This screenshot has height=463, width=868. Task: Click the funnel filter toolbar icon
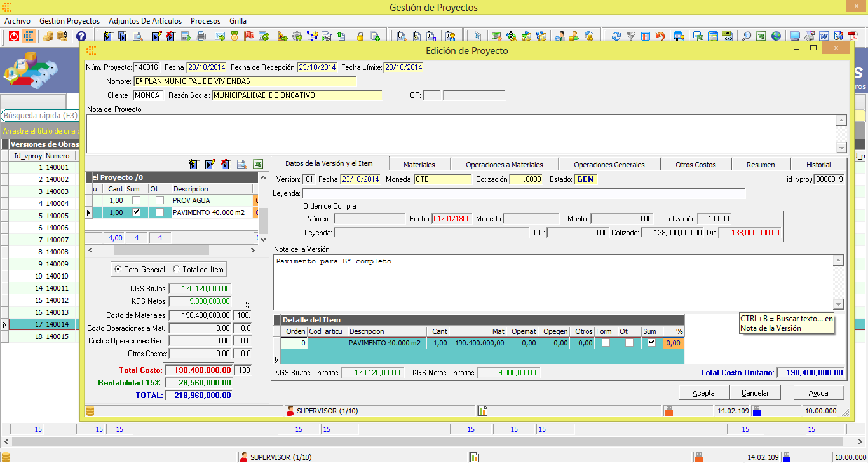pyautogui.click(x=632, y=36)
